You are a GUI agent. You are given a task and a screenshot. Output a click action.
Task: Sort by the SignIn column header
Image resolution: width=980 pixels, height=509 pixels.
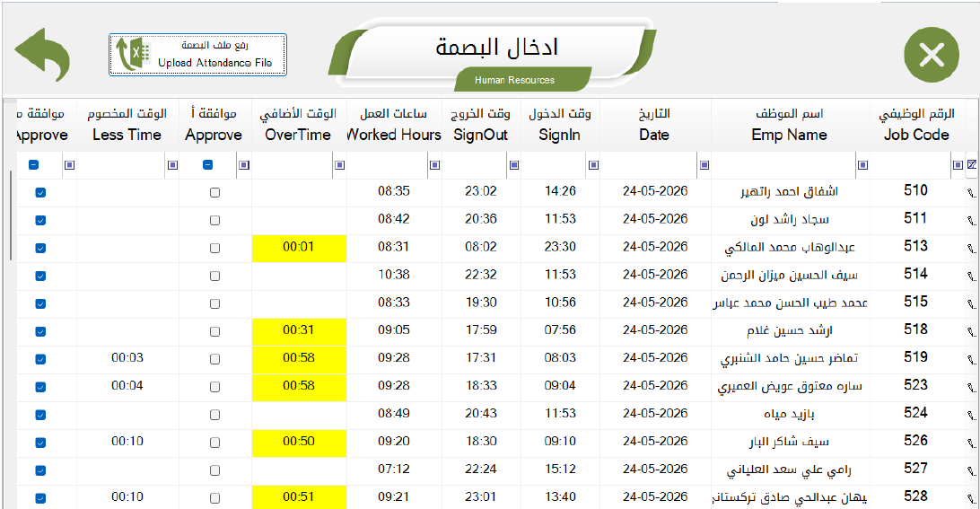coord(560,125)
